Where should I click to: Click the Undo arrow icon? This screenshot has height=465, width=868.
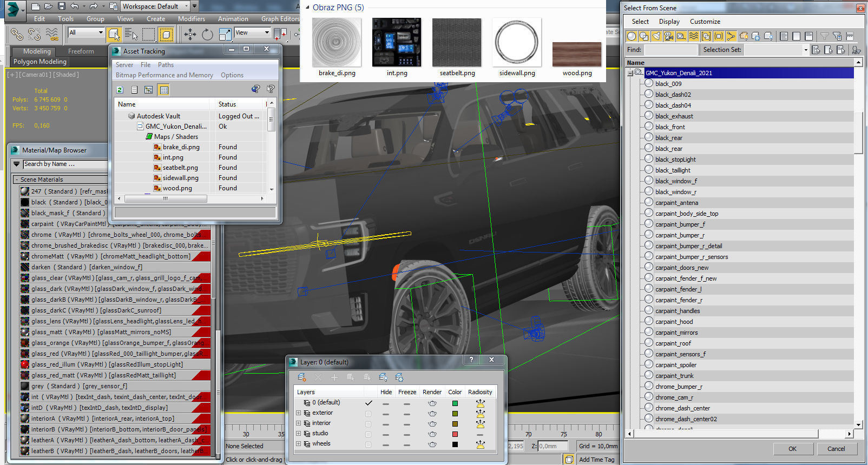(x=75, y=6)
